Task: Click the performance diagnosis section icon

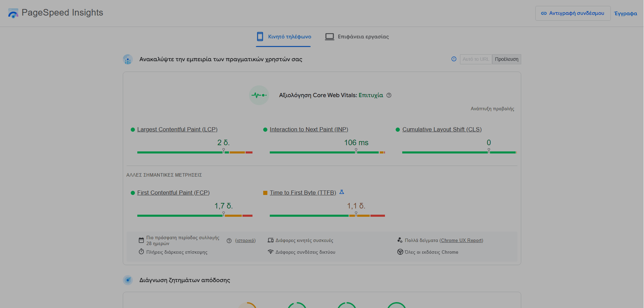Action: tap(128, 280)
